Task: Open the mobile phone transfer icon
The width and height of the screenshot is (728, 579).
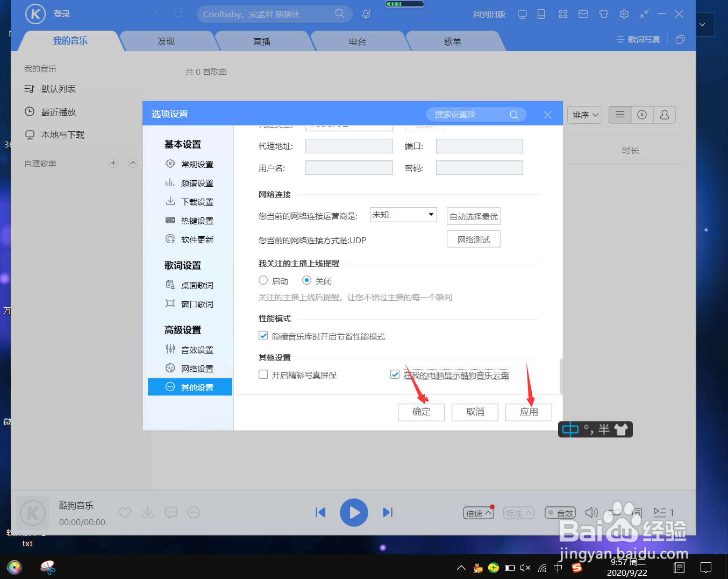Action: pyautogui.click(x=541, y=14)
